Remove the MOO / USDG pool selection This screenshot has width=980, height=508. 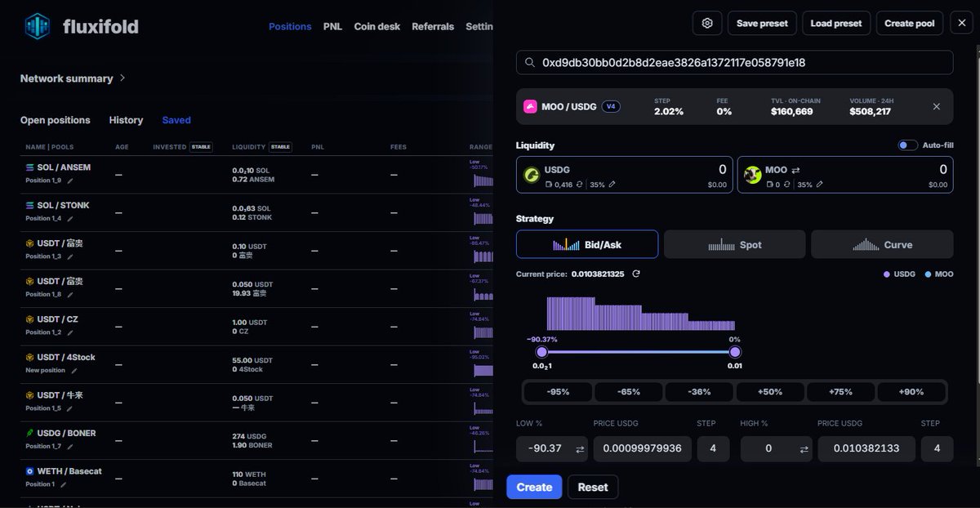pos(937,107)
